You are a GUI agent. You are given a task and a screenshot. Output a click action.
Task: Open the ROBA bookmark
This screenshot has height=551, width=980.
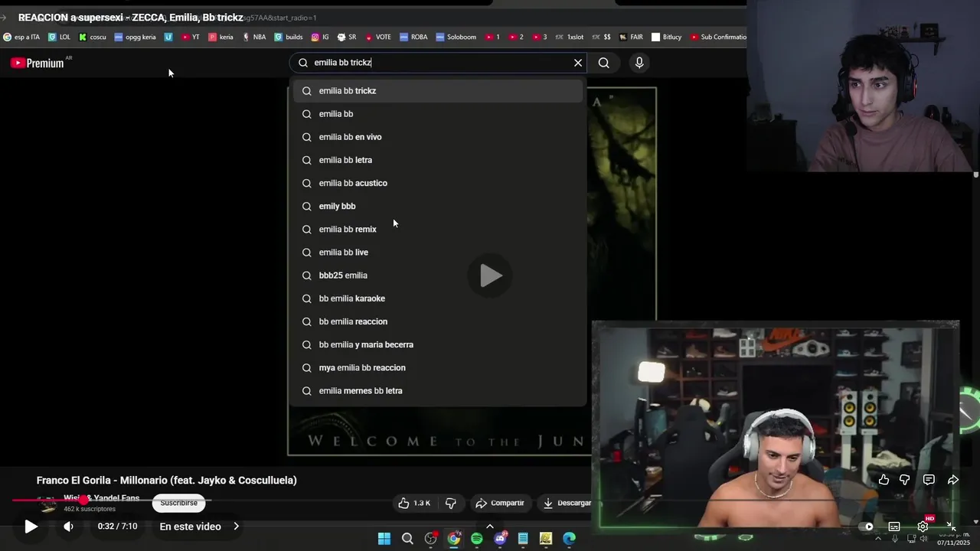[413, 37]
